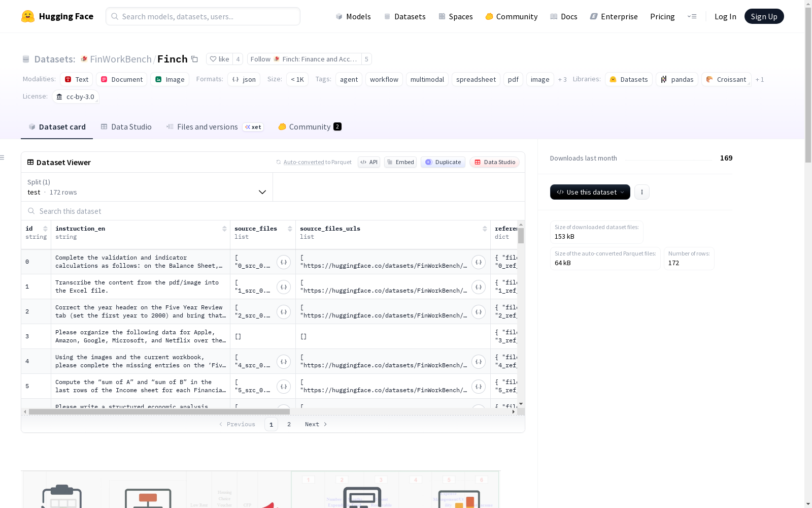Show the +3 additional tags
Screen dimensions: 812x508
point(562,79)
